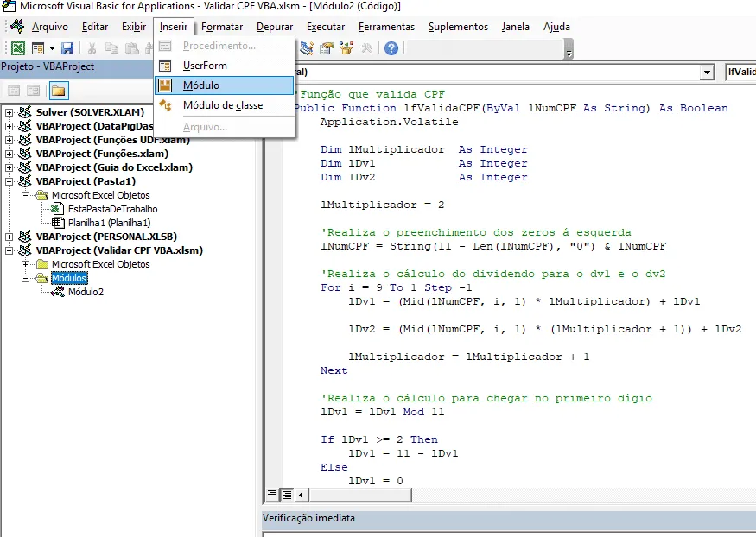Open the Object Browser toolbar icon
Image resolution: width=756 pixels, height=537 pixels.
(x=346, y=48)
